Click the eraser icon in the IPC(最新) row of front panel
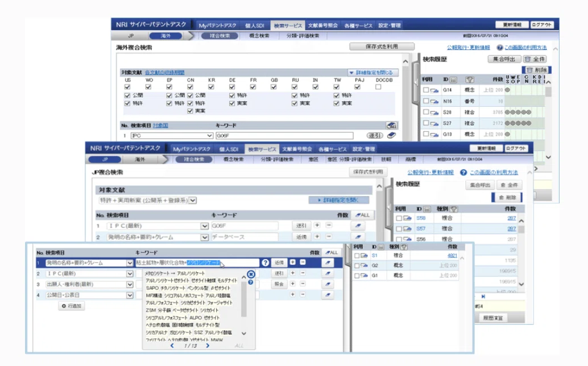The width and height of the screenshot is (588, 366). coord(328,273)
